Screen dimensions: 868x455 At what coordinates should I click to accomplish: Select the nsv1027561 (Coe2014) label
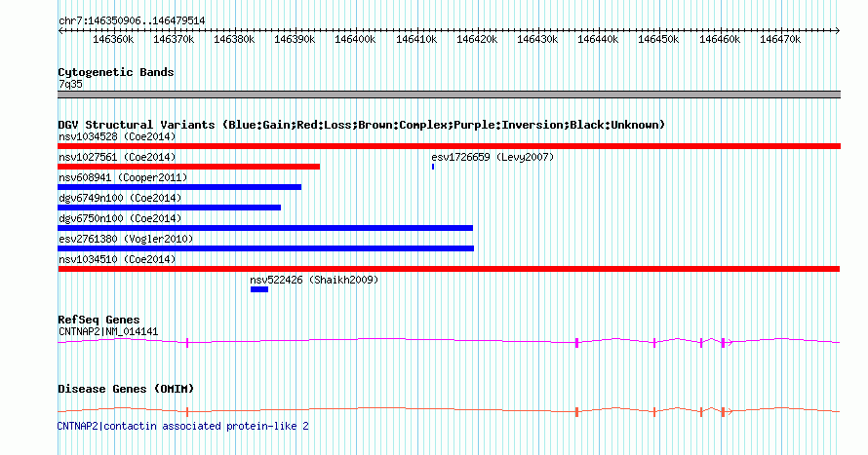click(x=117, y=158)
